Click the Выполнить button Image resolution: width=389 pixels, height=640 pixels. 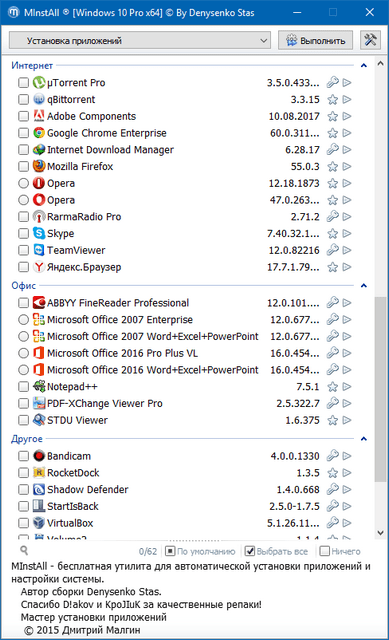(316, 40)
